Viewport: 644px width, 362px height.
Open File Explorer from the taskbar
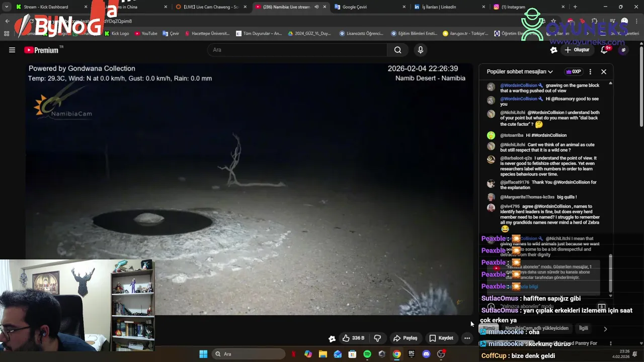click(x=323, y=354)
